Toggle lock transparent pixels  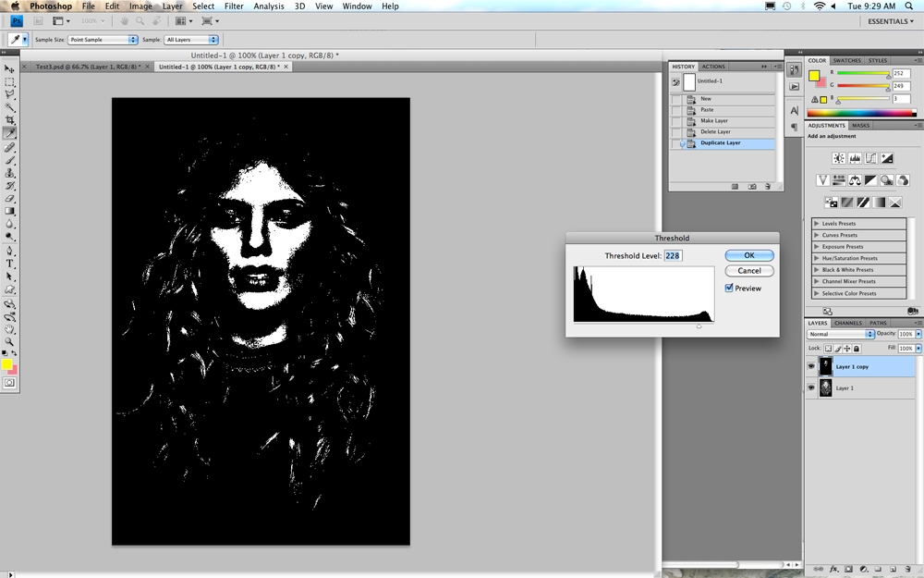[828, 349]
